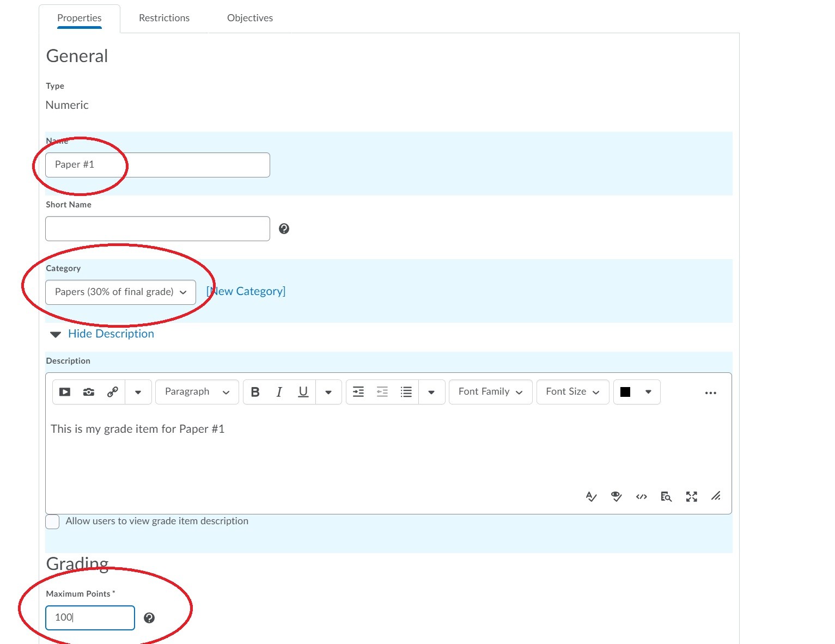This screenshot has width=835, height=644.
Task: Collapse description with the triangle arrow
Action: 56,334
